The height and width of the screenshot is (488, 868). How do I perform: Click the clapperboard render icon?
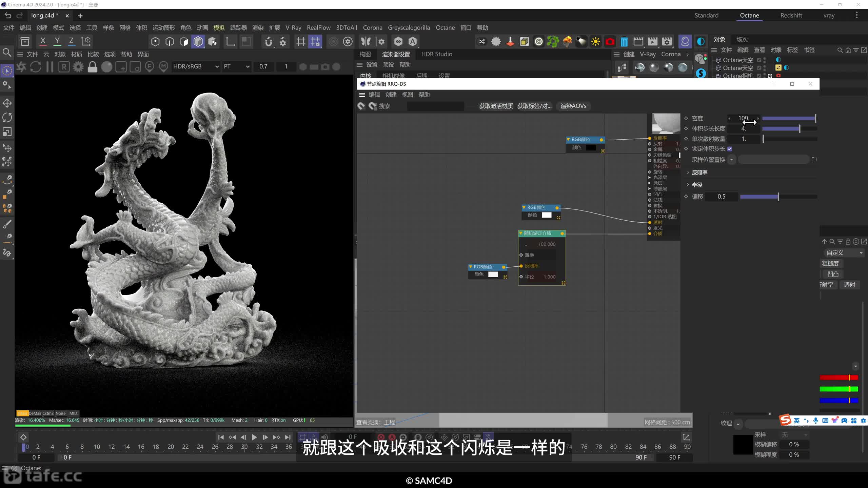638,41
